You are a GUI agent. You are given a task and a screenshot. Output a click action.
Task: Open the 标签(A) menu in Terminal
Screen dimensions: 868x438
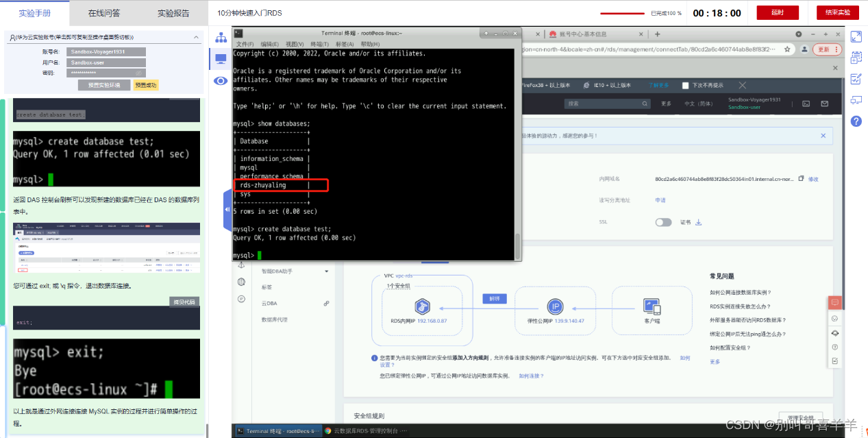[345, 44]
